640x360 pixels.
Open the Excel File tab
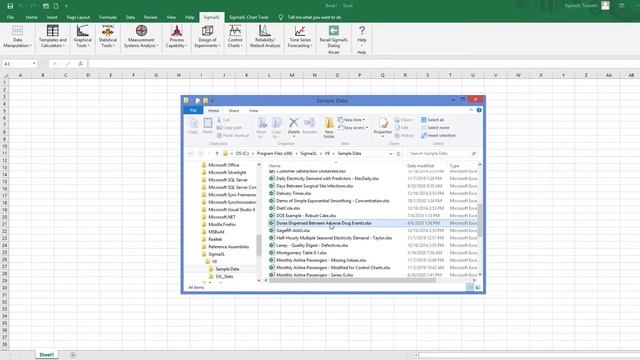(10, 17)
